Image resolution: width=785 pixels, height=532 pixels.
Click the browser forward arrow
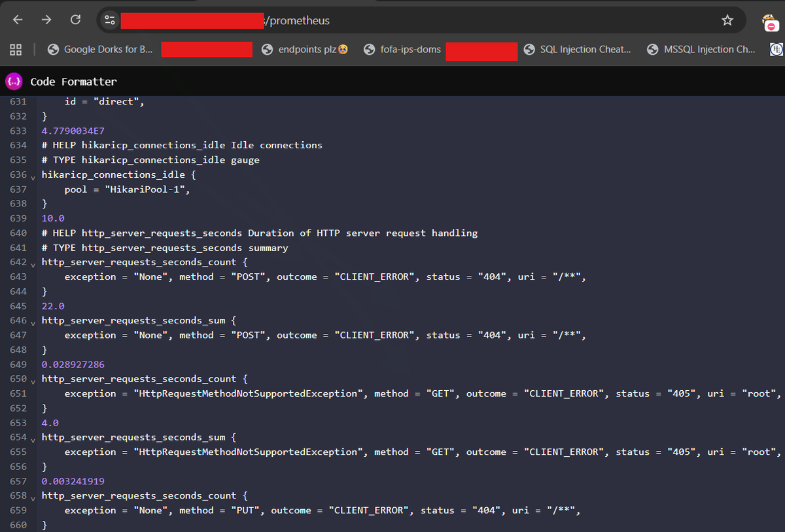(46, 20)
